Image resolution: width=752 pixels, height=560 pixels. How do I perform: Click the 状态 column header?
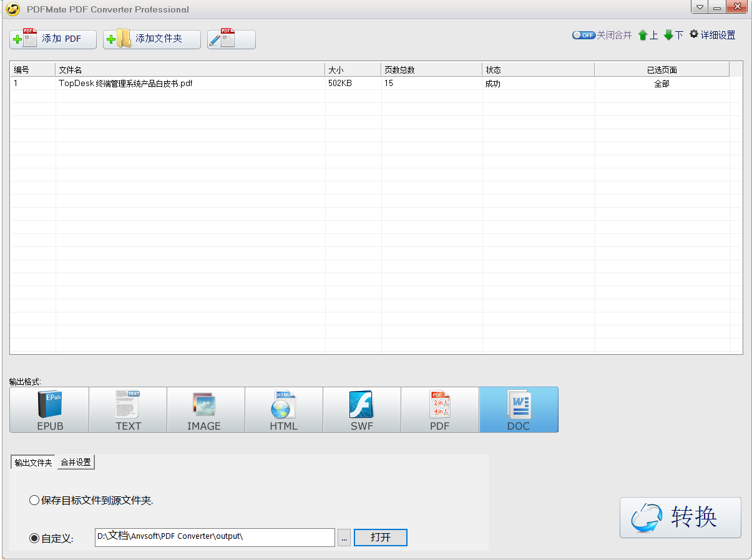(x=539, y=69)
